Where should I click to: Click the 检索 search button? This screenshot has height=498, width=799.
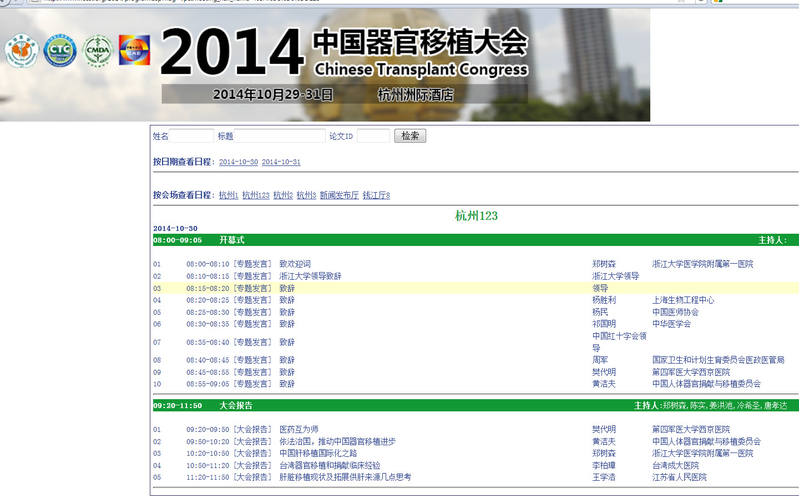pyautogui.click(x=410, y=136)
